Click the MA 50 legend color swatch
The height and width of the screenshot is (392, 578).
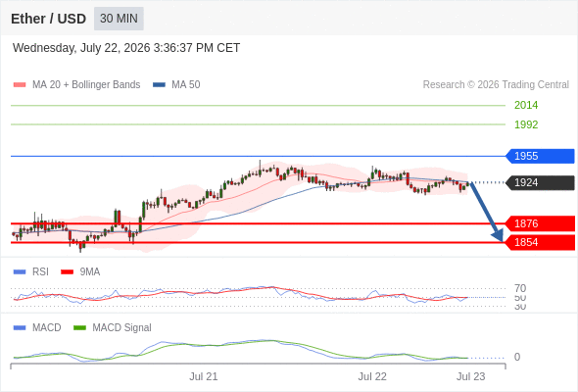(159, 85)
